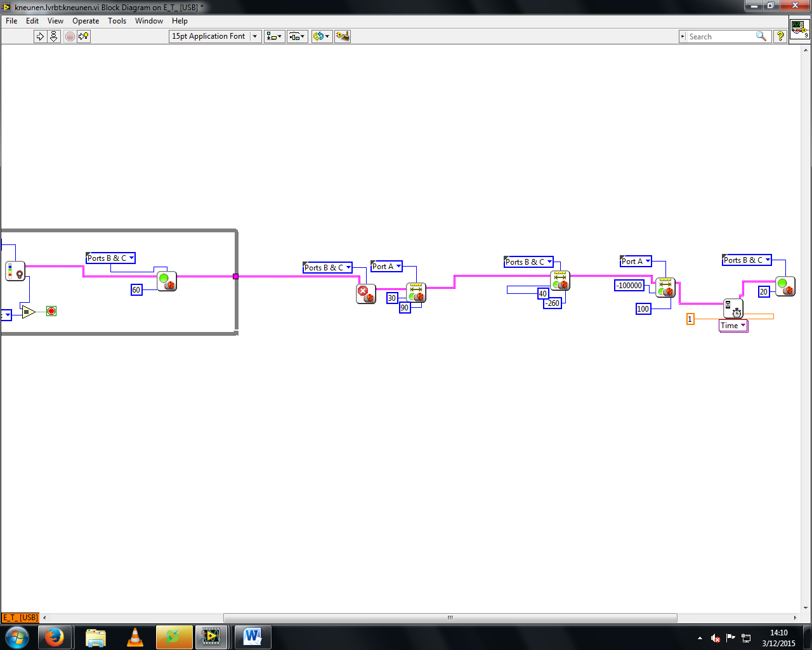Viewport: 812px width, 650px height.
Task: Open VLC media player from the taskbar
Action: click(135, 637)
